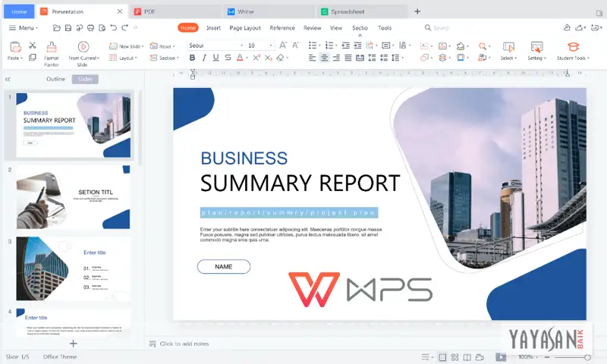Toggle align right
Viewport: 607px width, 364px height.
pos(336,58)
